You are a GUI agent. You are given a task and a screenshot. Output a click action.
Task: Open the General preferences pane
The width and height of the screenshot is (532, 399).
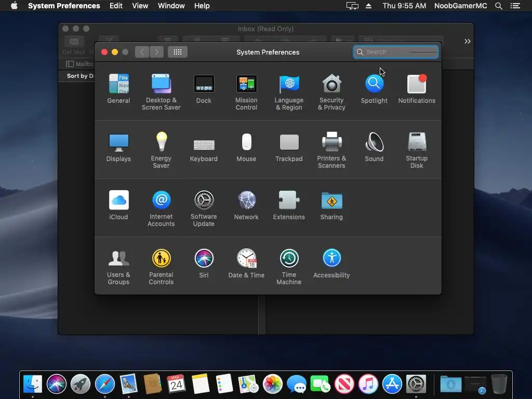[118, 88]
